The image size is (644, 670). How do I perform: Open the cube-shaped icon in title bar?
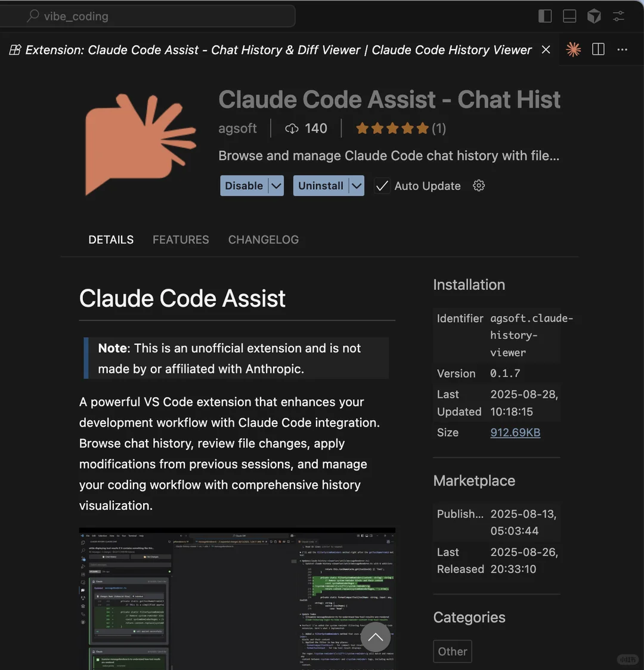594,16
